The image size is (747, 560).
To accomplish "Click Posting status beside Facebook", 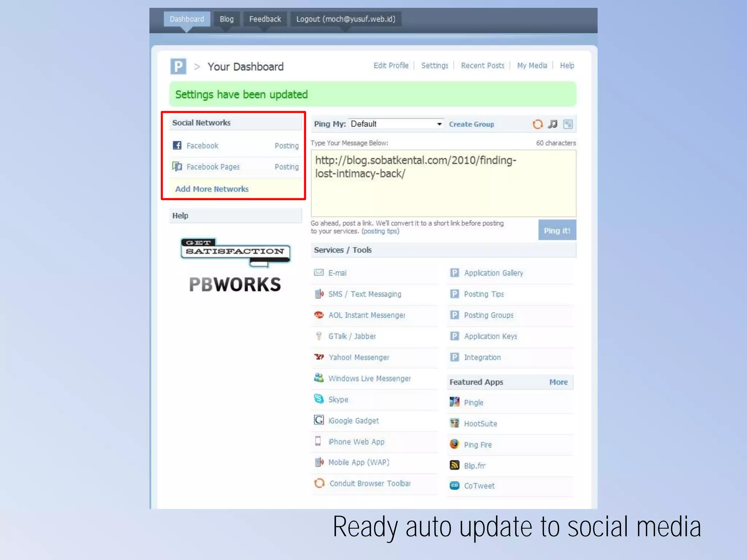I will point(287,146).
